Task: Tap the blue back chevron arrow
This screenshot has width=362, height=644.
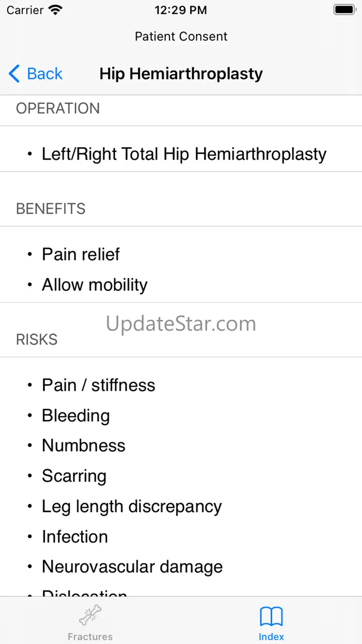Action: click(14, 74)
